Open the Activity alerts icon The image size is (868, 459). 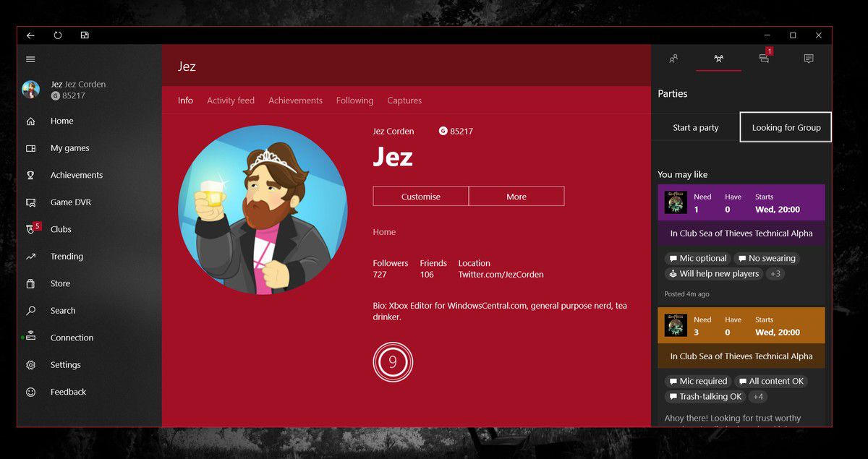809,59
